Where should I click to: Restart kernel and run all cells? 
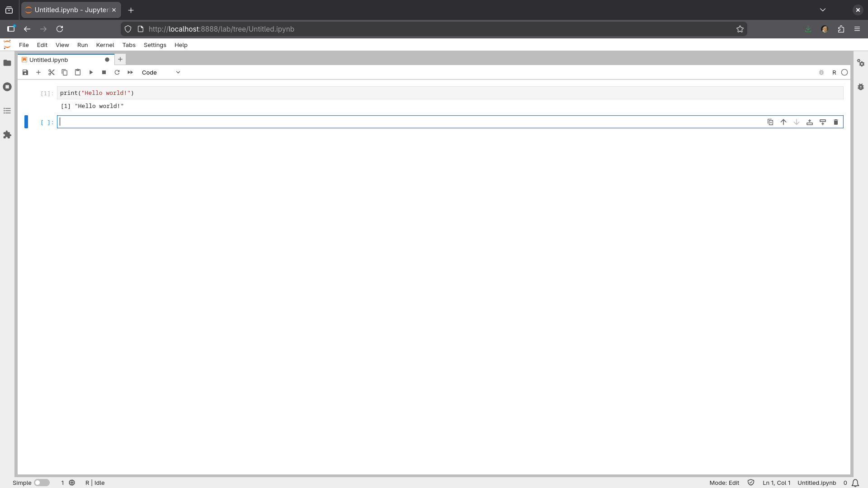[130, 72]
